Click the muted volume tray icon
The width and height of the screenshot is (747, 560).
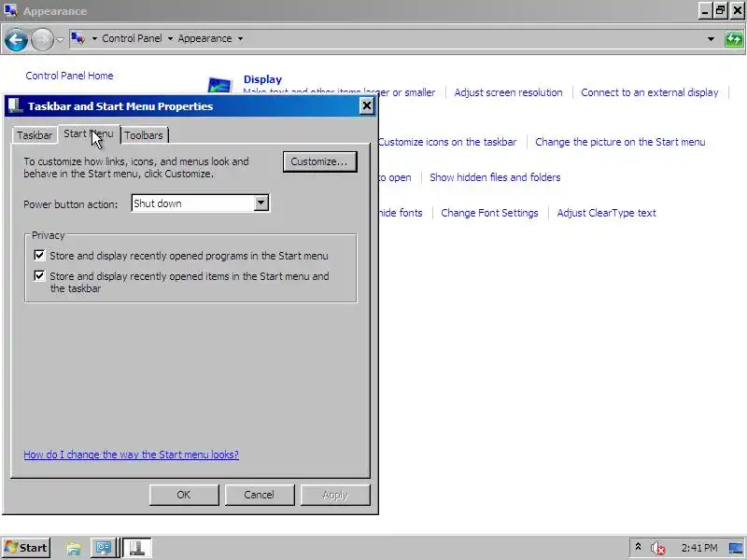658,548
